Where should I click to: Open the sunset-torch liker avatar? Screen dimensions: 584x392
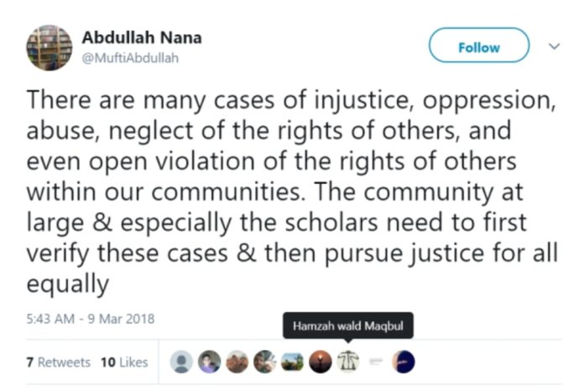click(321, 362)
